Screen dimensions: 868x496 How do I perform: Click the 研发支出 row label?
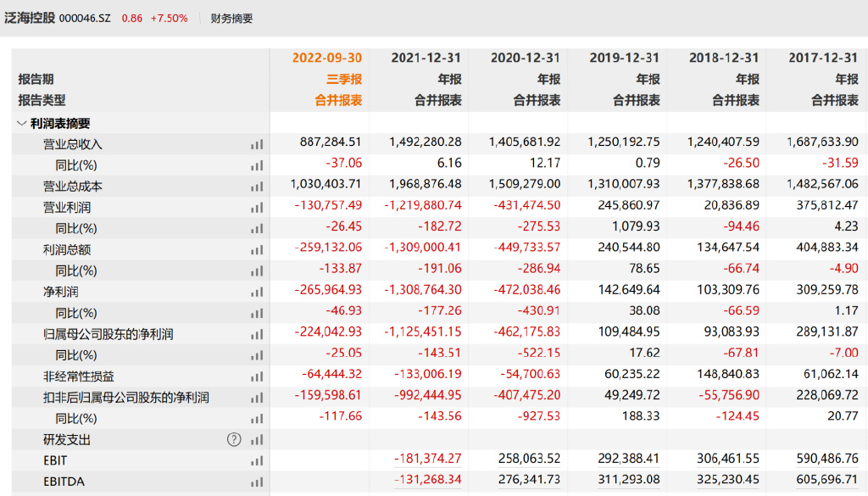tap(66, 439)
